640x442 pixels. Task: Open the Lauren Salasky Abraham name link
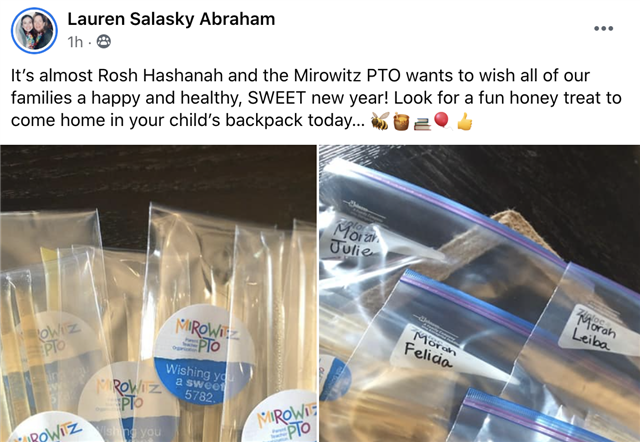click(x=171, y=19)
